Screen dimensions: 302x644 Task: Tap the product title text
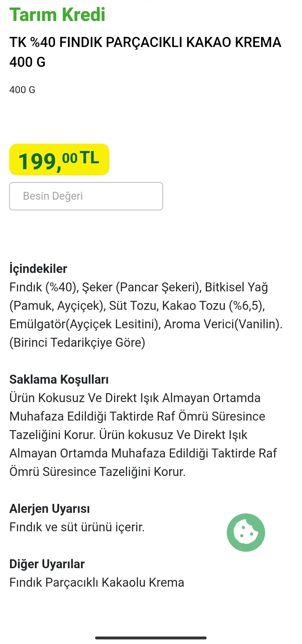[145, 52]
